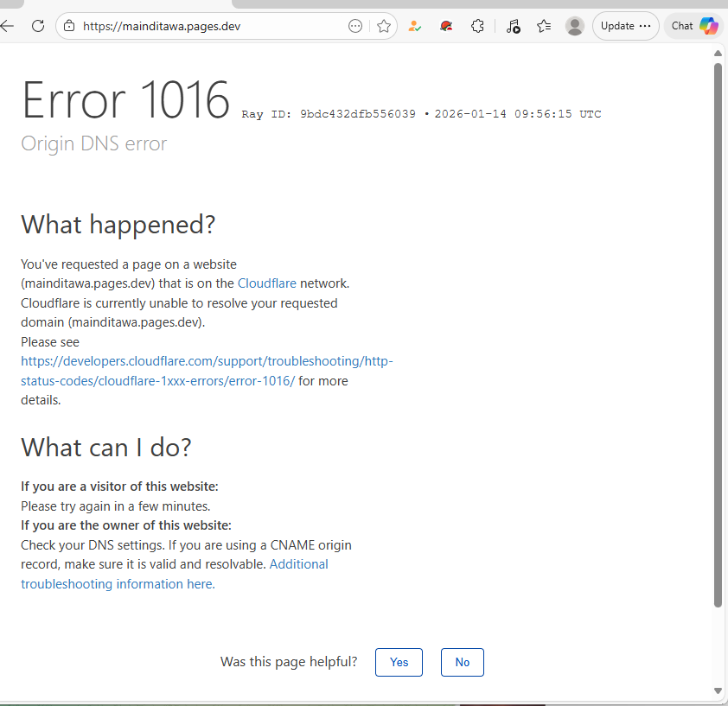The height and width of the screenshot is (706, 728).
Task: Reload the page with refresh icon
Action: (x=38, y=26)
